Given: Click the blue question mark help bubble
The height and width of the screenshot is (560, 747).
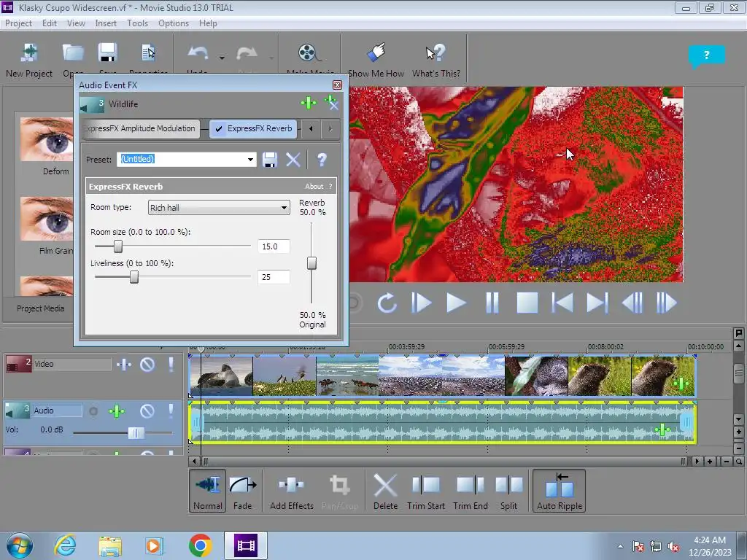Looking at the screenshot, I should (706, 56).
